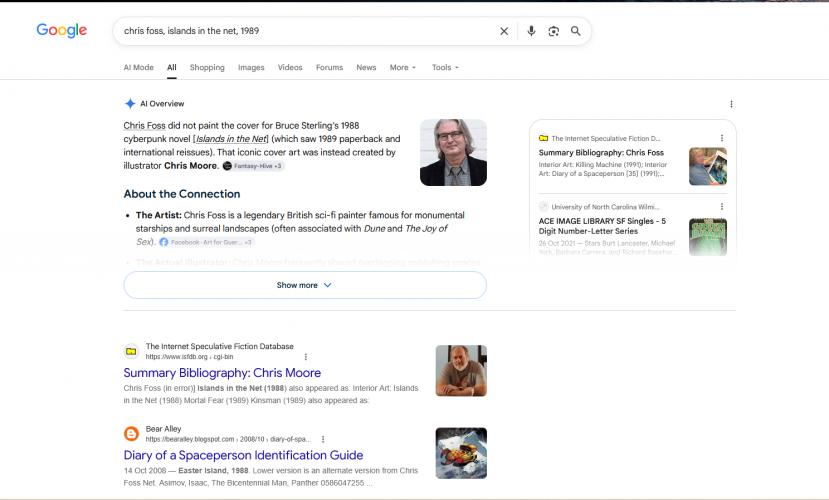Click the AI Overview sparkle icon
The height and width of the screenshot is (500, 829).
click(x=130, y=104)
